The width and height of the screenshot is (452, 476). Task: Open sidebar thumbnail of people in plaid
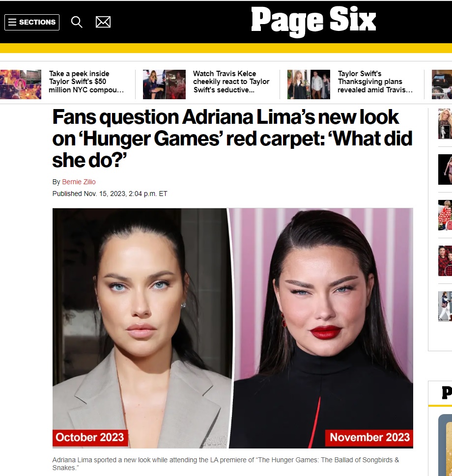[445, 261]
